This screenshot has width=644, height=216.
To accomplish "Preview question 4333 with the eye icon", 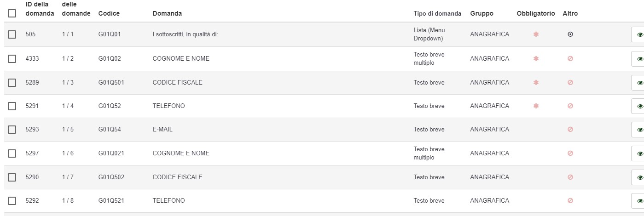I will click(x=639, y=59).
